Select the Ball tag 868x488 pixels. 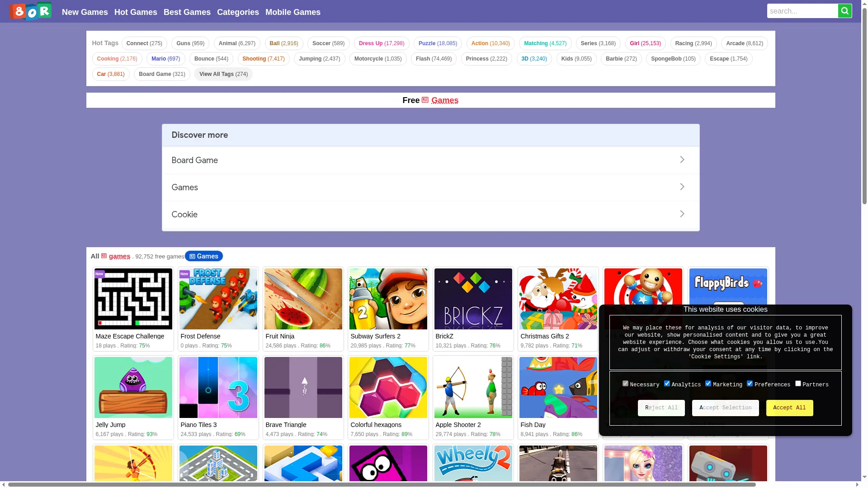(x=284, y=43)
